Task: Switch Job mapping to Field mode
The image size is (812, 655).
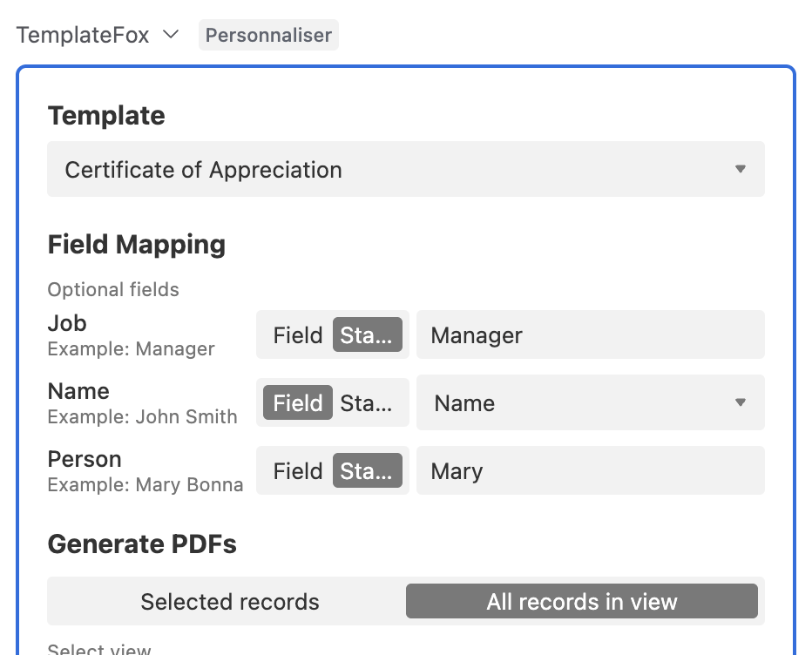Action: (298, 334)
